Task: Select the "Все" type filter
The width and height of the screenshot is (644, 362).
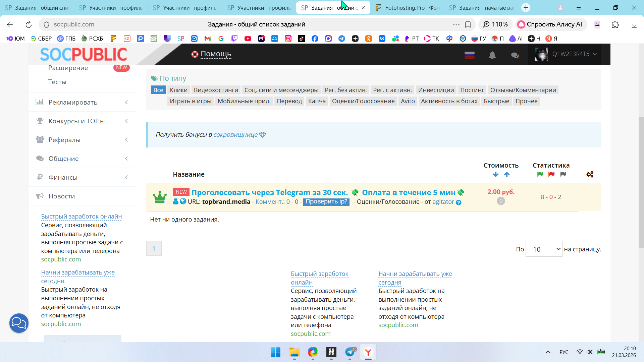Action: (158, 90)
